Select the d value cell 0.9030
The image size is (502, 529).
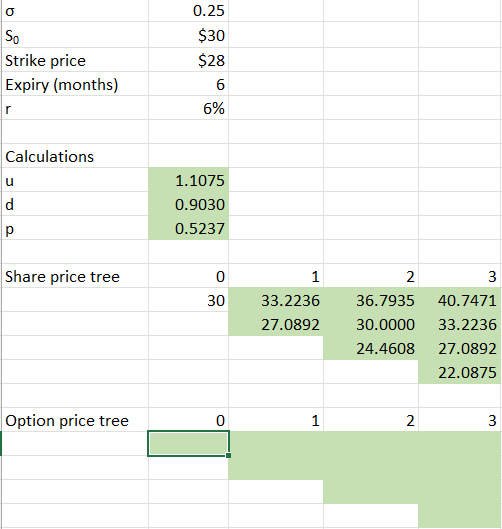coord(189,204)
